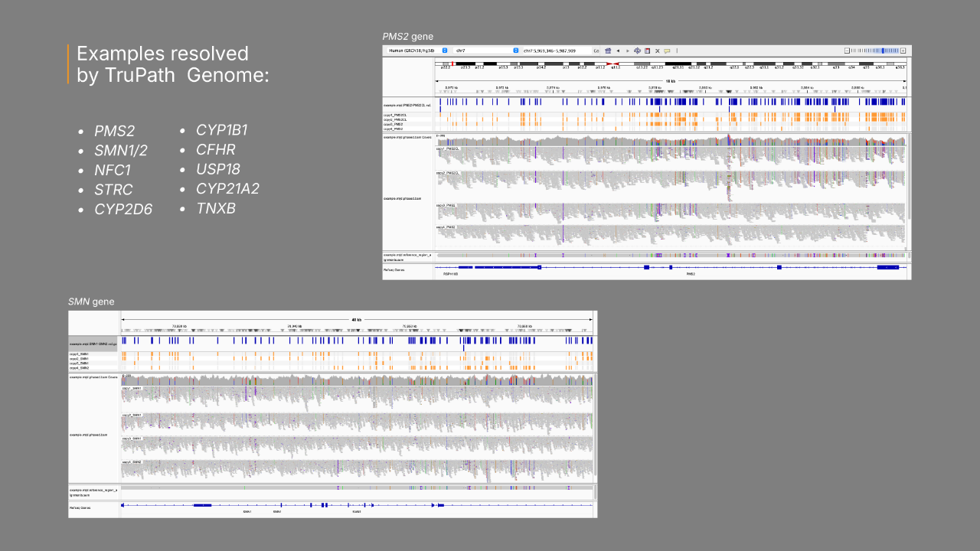Click the resize tracks to fit icon

tap(657, 51)
